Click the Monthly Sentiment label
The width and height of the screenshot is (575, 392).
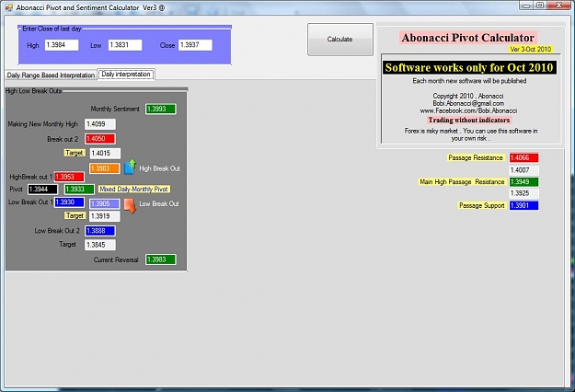[115, 109]
